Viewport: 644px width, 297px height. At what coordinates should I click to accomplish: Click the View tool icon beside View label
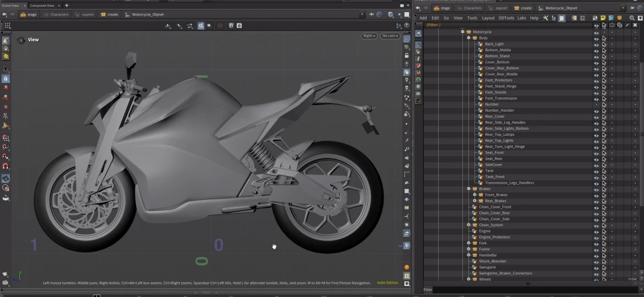[21, 40]
